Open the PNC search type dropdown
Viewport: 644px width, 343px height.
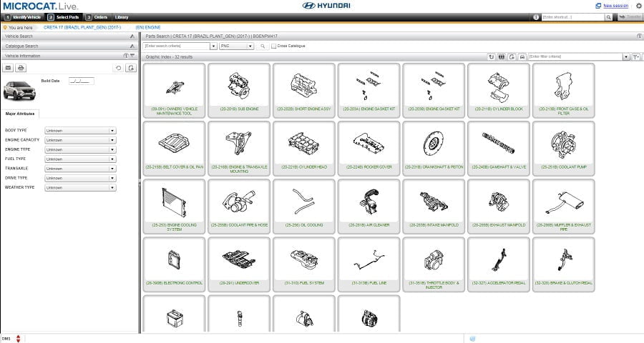point(237,46)
